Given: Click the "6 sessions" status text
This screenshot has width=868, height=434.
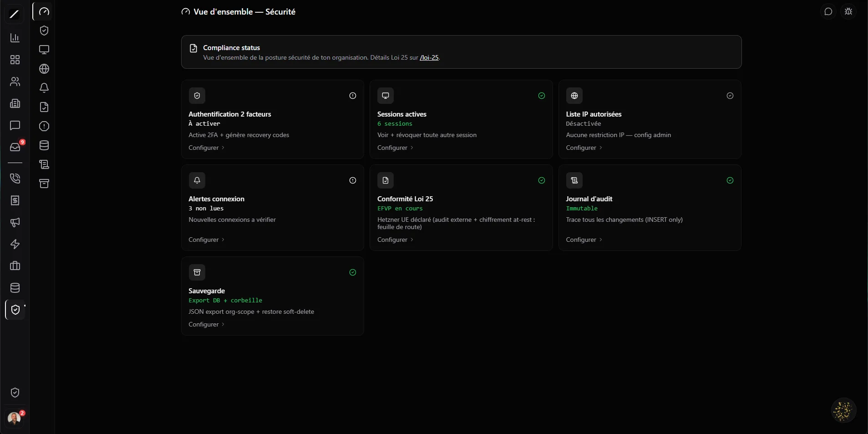Looking at the screenshot, I should (x=395, y=124).
